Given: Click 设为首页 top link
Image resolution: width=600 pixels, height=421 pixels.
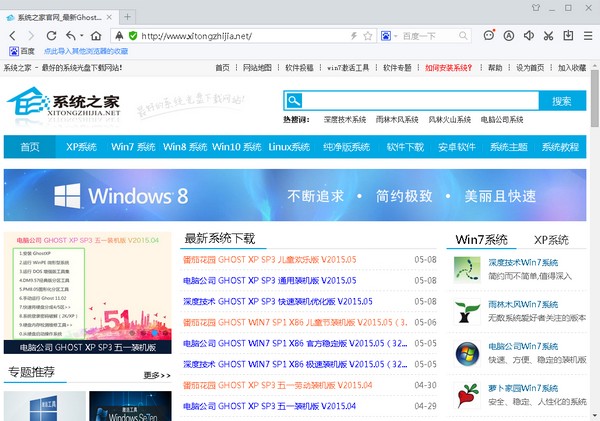Looking at the screenshot, I should (530, 68).
